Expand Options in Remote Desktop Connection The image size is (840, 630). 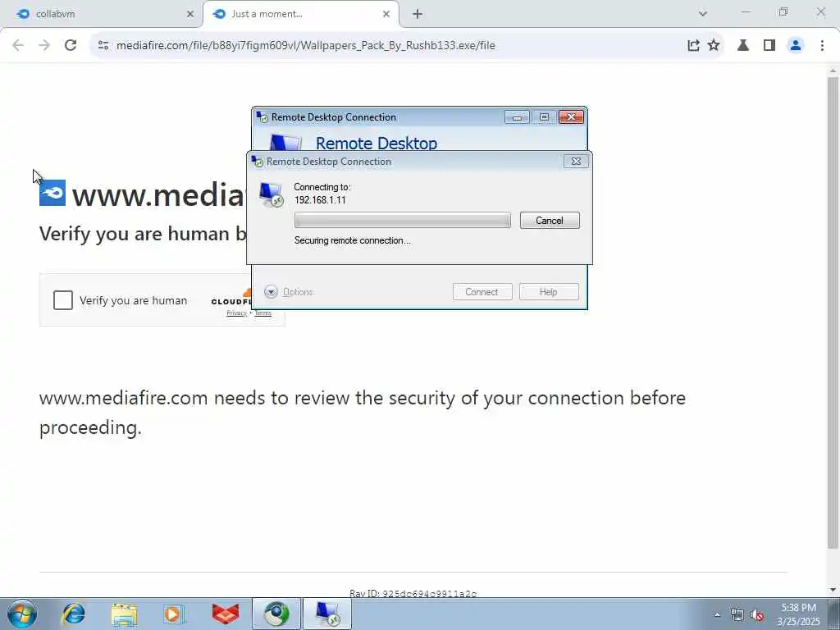[289, 292]
